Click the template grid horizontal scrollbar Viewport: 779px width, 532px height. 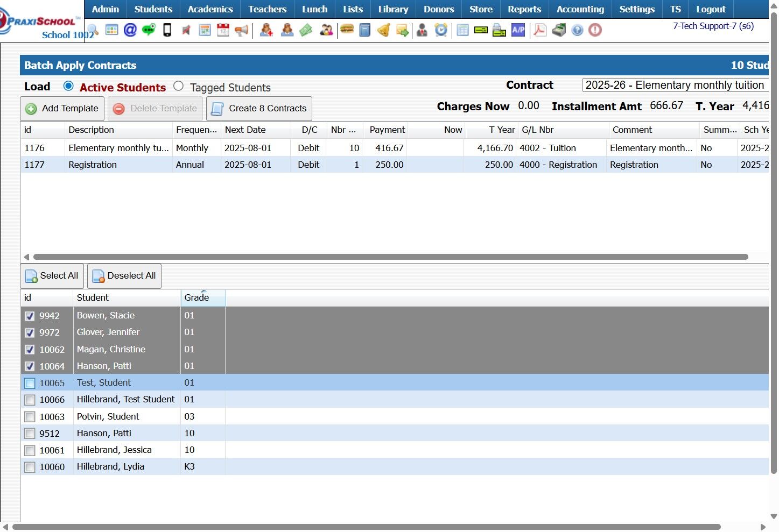(x=390, y=257)
